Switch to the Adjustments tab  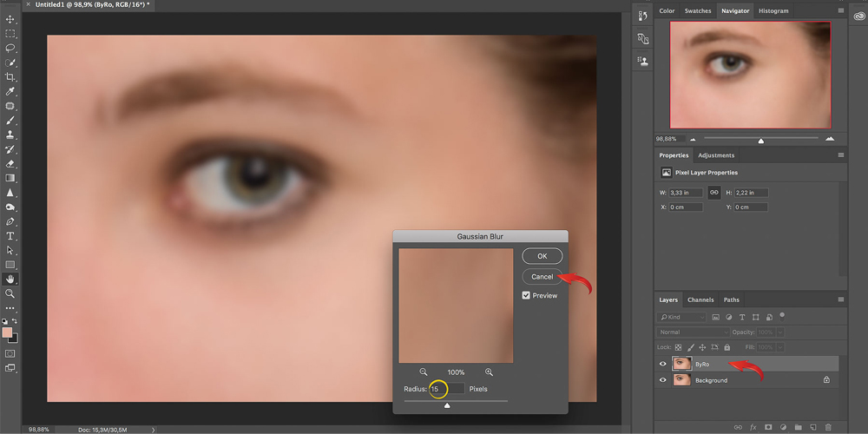click(x=716, y=155)
